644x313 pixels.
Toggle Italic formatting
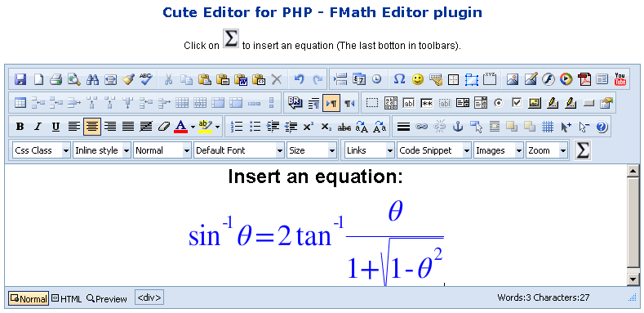pos(38,127)
